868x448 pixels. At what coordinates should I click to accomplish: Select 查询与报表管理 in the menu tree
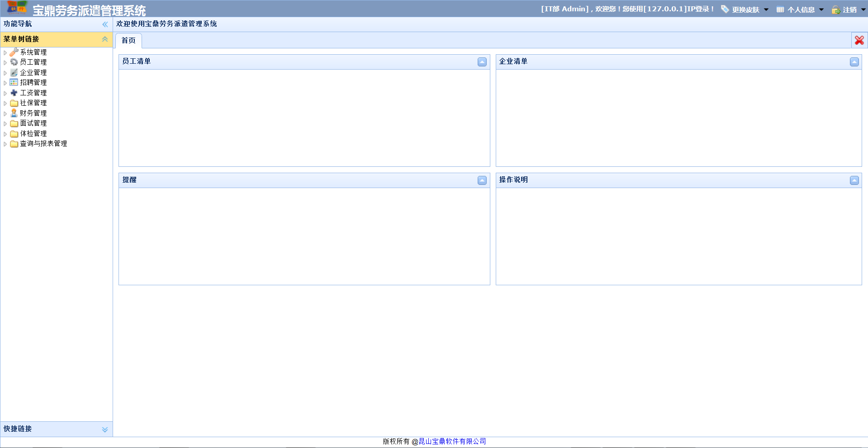(43, 144)
